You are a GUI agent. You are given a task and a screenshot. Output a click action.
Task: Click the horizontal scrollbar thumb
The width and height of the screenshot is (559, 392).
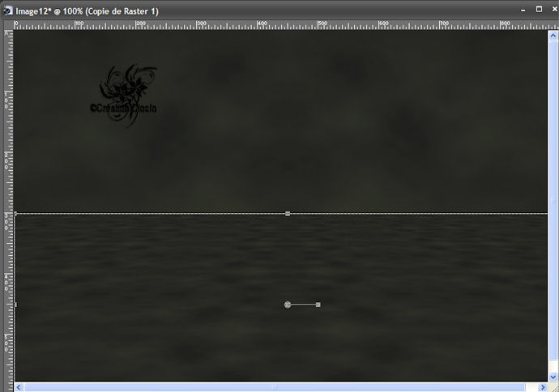pyautogui.click(x=275, y=386)
